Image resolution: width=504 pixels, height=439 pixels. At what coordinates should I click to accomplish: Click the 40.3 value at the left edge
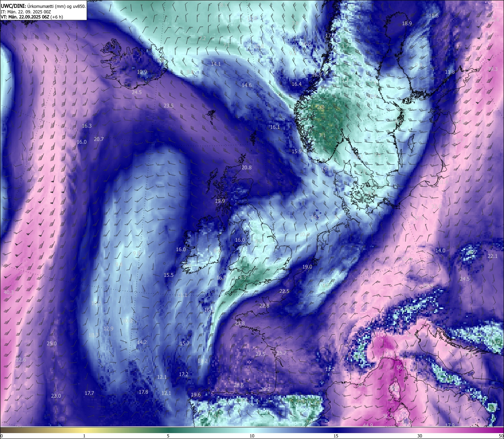click(x=9, y=292)
